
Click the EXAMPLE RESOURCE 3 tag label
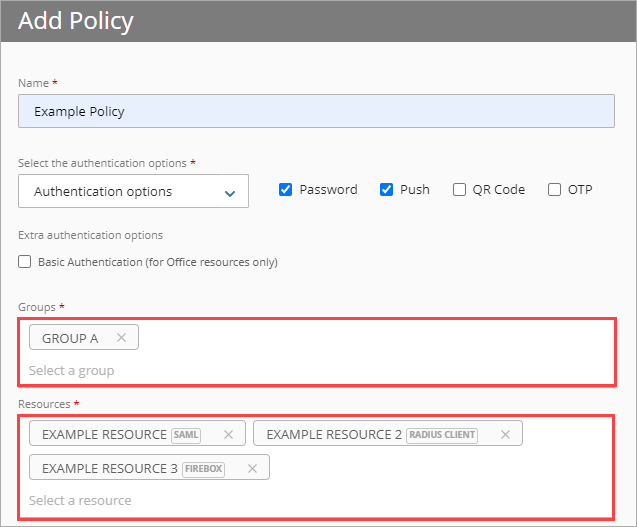tap(104, 468)
